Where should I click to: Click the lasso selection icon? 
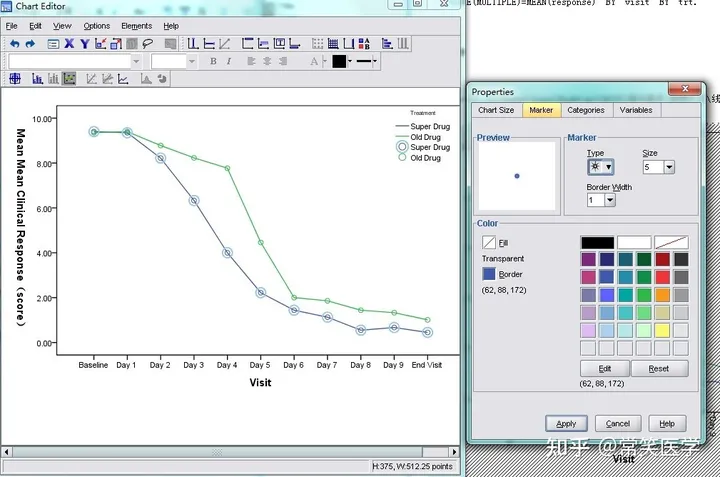click(147, 44)
